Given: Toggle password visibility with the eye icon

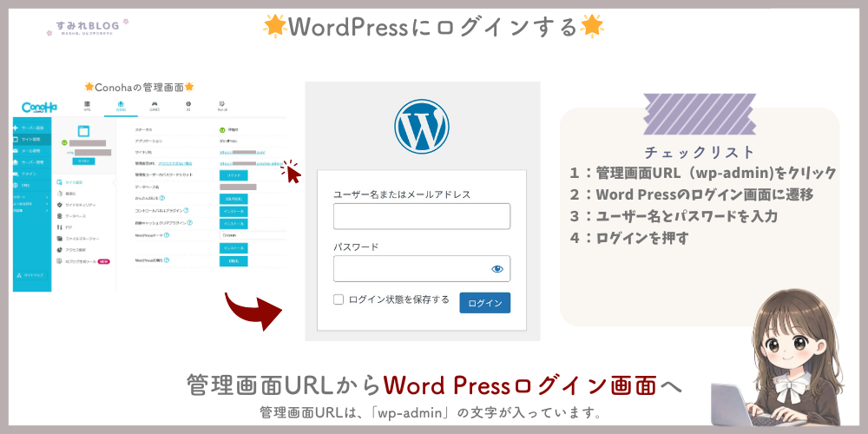Looking at the screenshot, I should coord(497,269).
